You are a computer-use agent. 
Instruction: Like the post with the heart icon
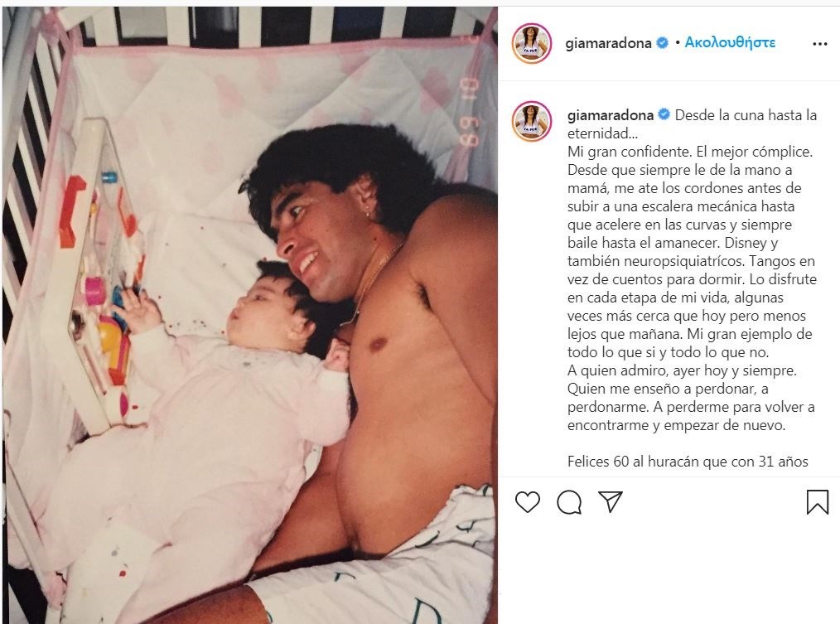tap(527, 502)
